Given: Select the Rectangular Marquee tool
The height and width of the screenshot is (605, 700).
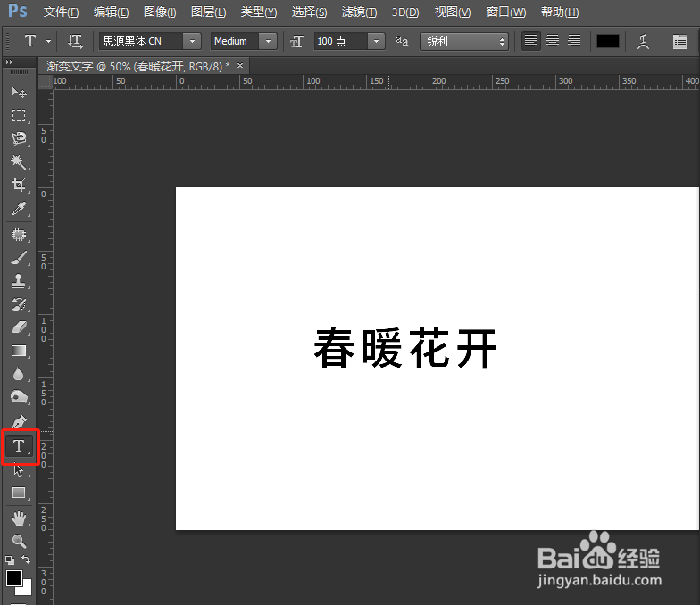Looking at the screenshot, I should tap(18, 116).
